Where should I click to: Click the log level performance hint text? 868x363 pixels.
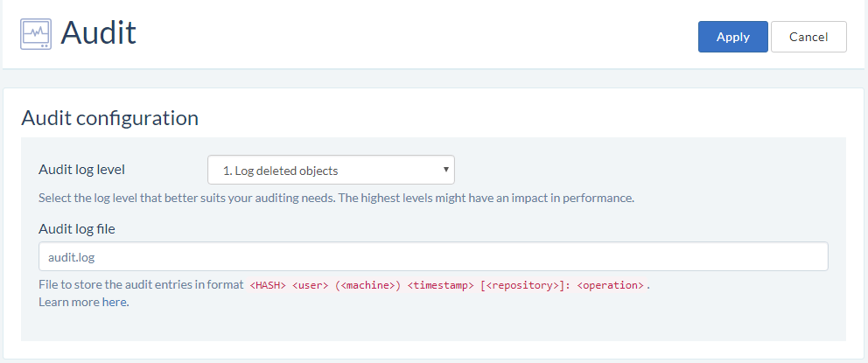tap(336, 198)
